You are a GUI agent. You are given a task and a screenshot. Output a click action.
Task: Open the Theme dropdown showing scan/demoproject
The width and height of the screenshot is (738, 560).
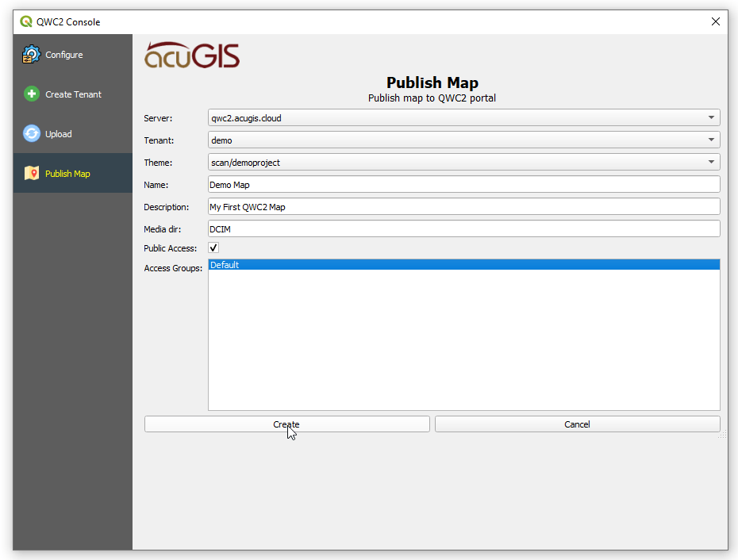[x=463, y=163]
